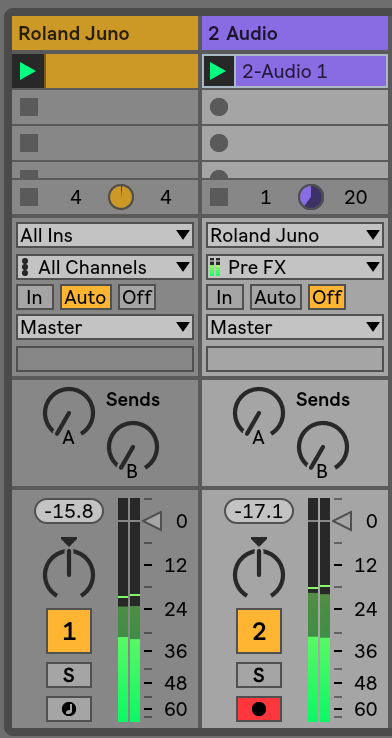Click the stop square in second Roland Juno slot

pyautogui.click(x=29, y=107)
